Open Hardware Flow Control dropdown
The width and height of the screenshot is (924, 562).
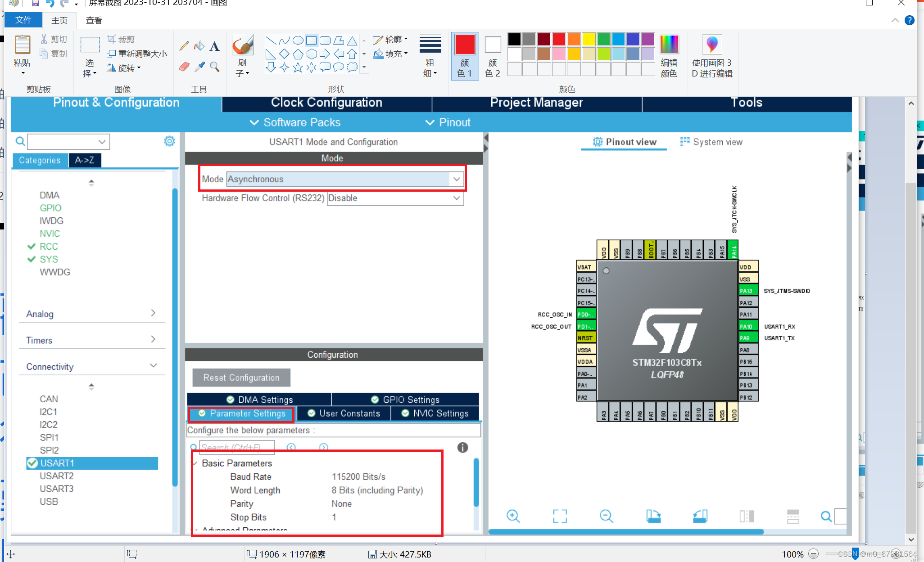tap(395, 198)
